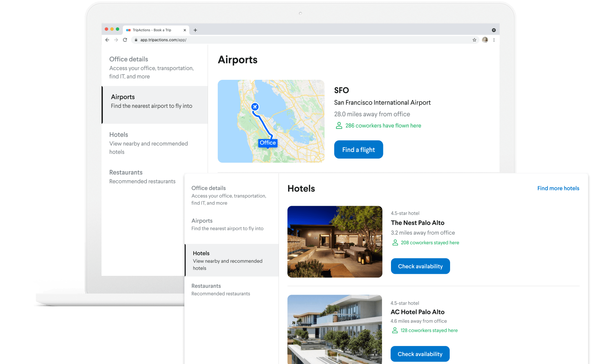The image size is (601, 364).
Task: Click the Office pin on the map
Action: click(x=268, y=143)
